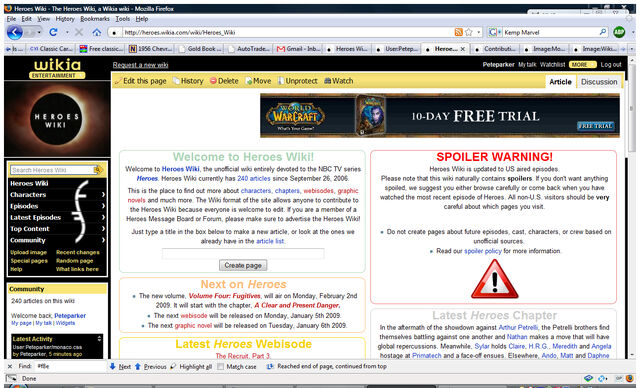Open the Help menu
This screenshot has height=388, width=640.
click(x=142, y=19)
